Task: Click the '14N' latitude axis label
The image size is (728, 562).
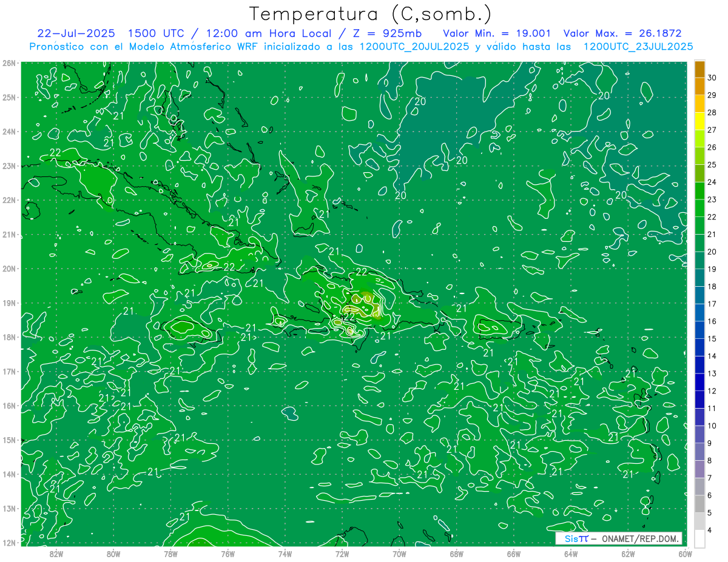Action: (9, 474)
